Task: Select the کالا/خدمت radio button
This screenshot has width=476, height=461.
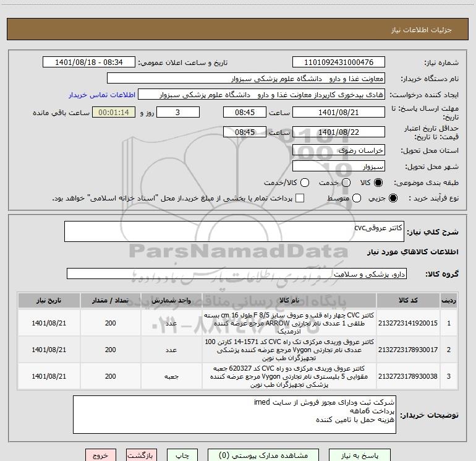Action: click(x=305, y=183)
